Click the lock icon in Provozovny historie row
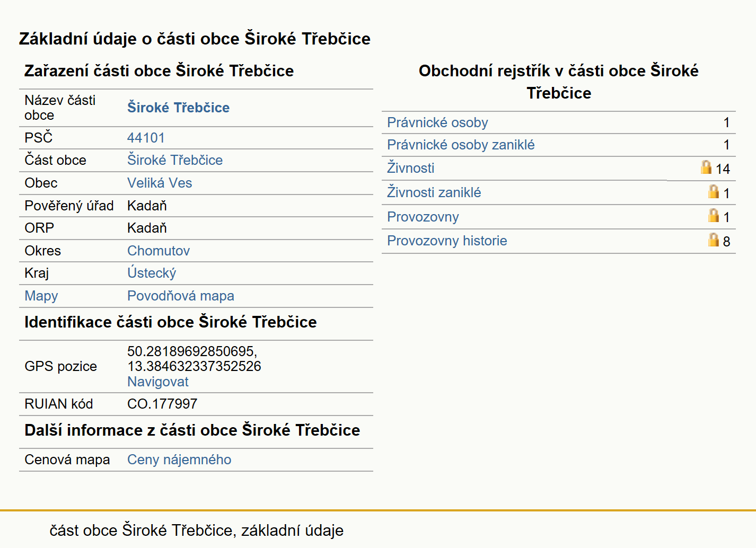Viewport: 756px width, 548px height. 714,240
